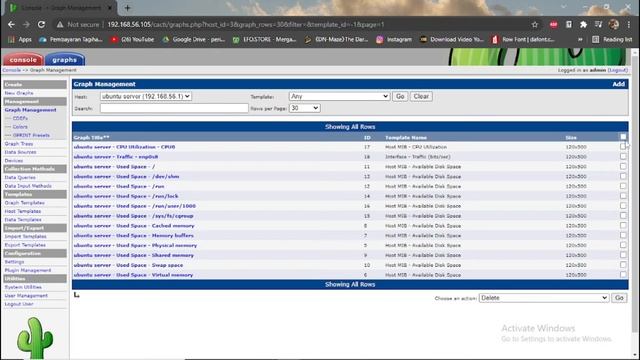The height and width of the screenshot is (360, 640).
Task: Check the CPU Utilization - CPU0 row checkbox
Action: click(623, 147)
